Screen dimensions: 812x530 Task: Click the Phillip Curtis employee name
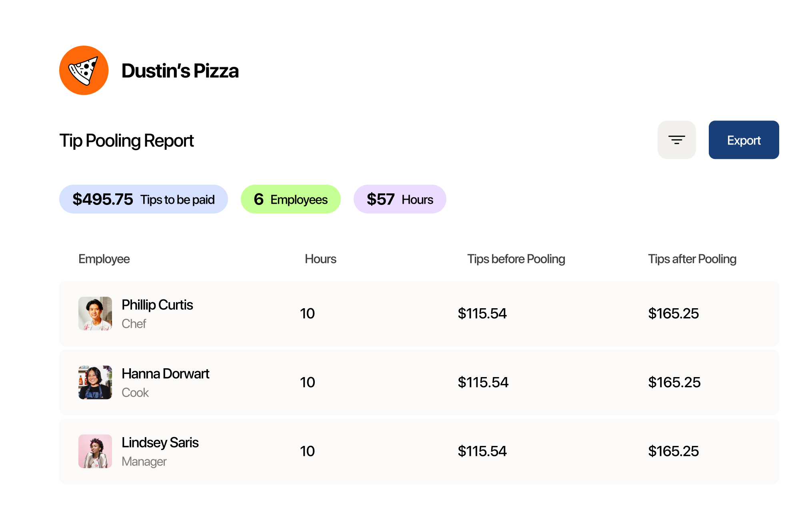(157, 305)
